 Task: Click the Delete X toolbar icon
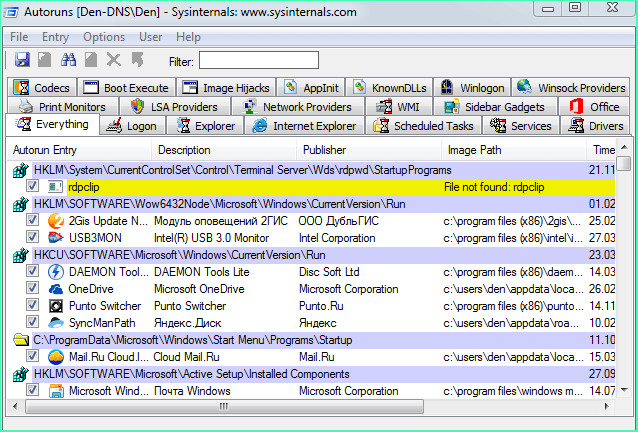[114, 60]
